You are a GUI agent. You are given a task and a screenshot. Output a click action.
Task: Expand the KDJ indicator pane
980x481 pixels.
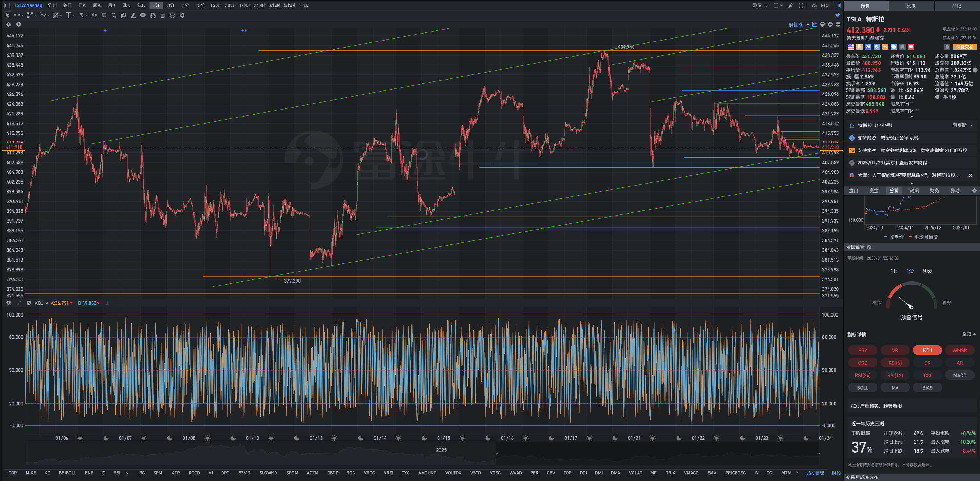tap(19, 303)
